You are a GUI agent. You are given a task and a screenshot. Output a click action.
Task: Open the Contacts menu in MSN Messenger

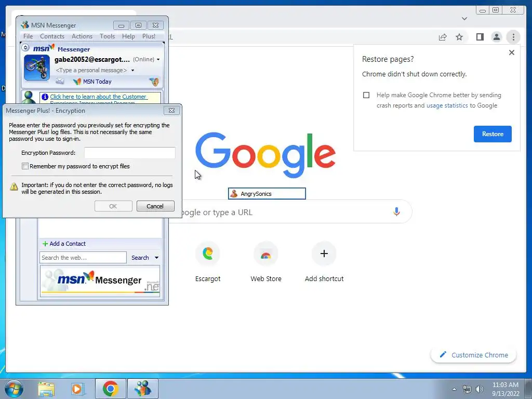pyautogui.click(x=52, y=36)
